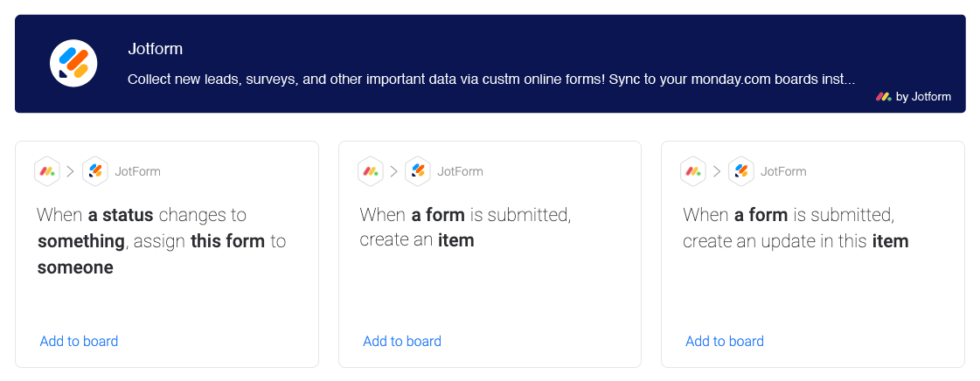Image resolution: width=980 pixels, height=381 pixels.
Task: Click bold "item" in the "create an item" recipe
Action: point(456,241)
